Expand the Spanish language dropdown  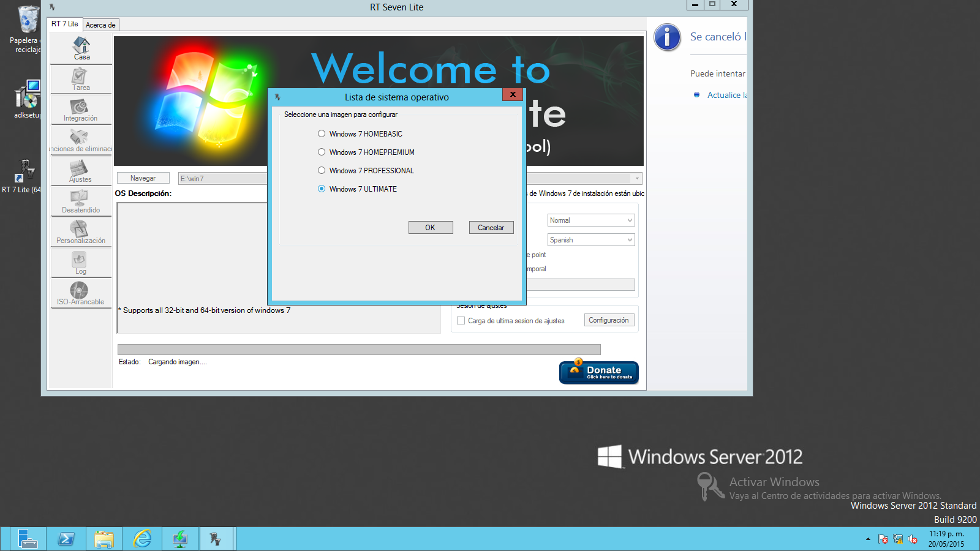point(591,240)
